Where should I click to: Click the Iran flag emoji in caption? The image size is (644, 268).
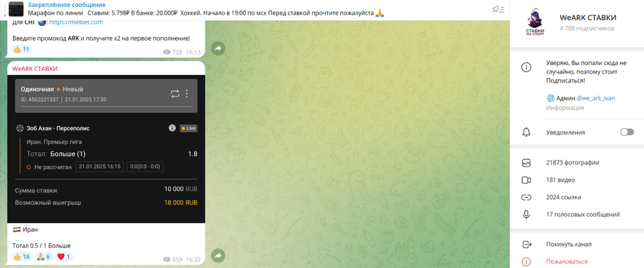click(16, 229)
